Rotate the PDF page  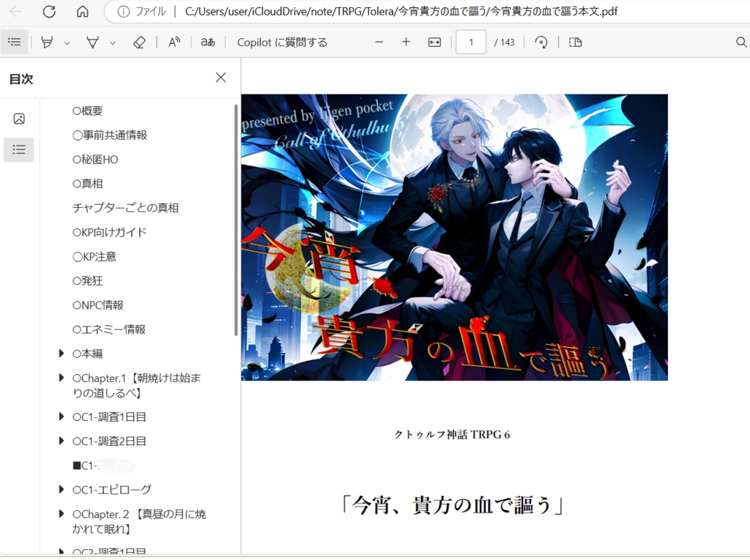[541, 42]
